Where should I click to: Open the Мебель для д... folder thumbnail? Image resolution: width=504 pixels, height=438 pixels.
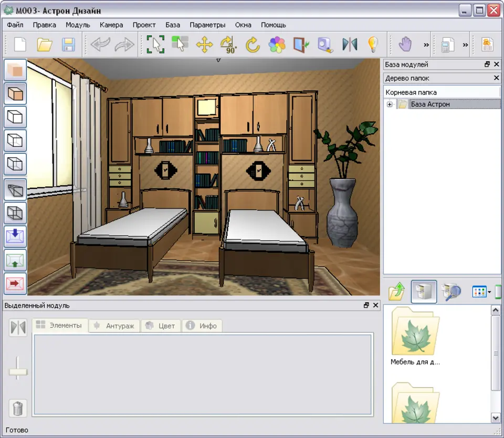(415, 336)
